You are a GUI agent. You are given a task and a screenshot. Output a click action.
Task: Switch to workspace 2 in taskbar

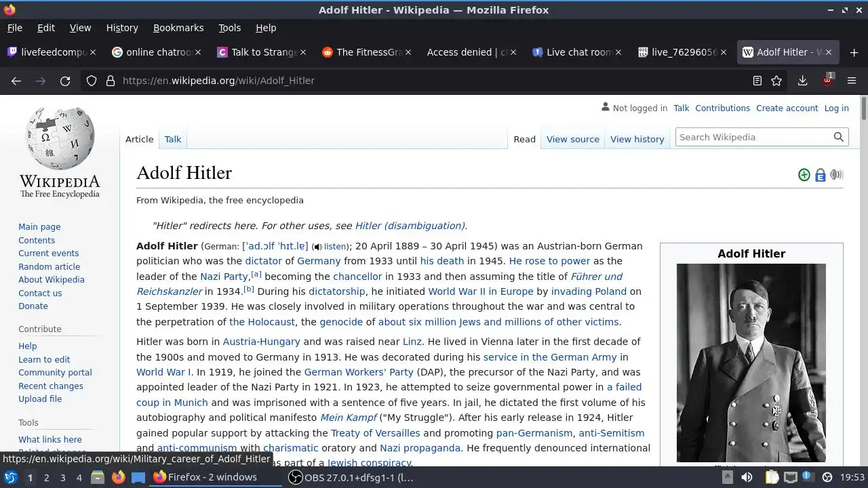(x=46, y=477)
